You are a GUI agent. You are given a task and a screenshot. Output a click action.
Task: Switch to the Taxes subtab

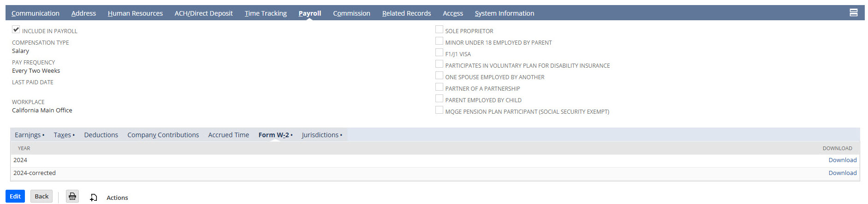(x=62, y=135)
